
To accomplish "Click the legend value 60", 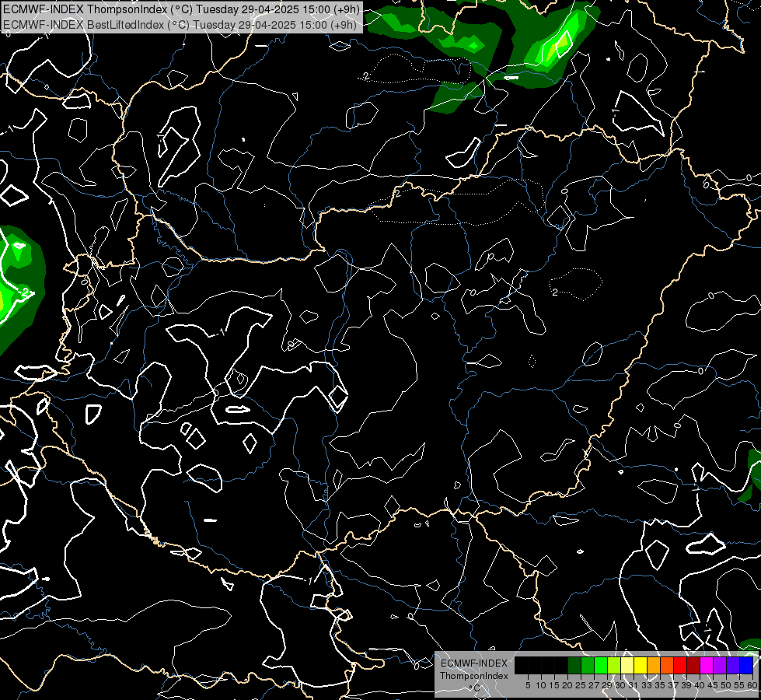I will (752, 685).
